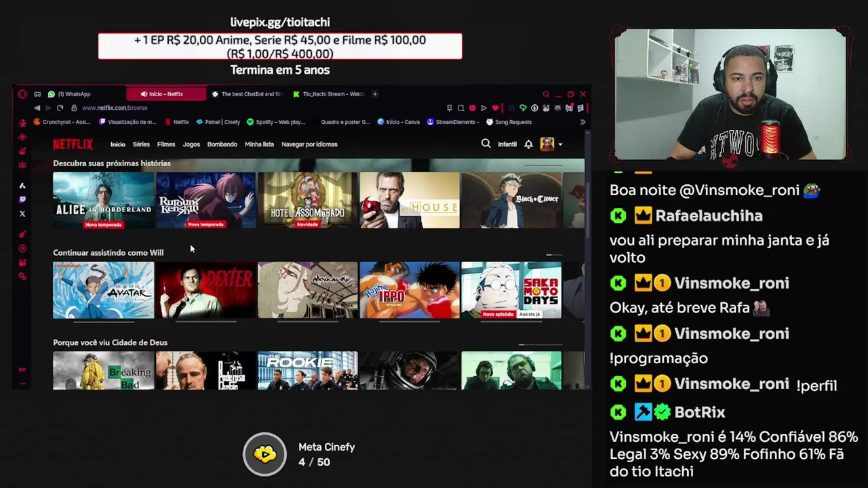Switch to Tio_Itachi Stream tab
The height and width of the screenshot is (488, 868).
[328, 94]
